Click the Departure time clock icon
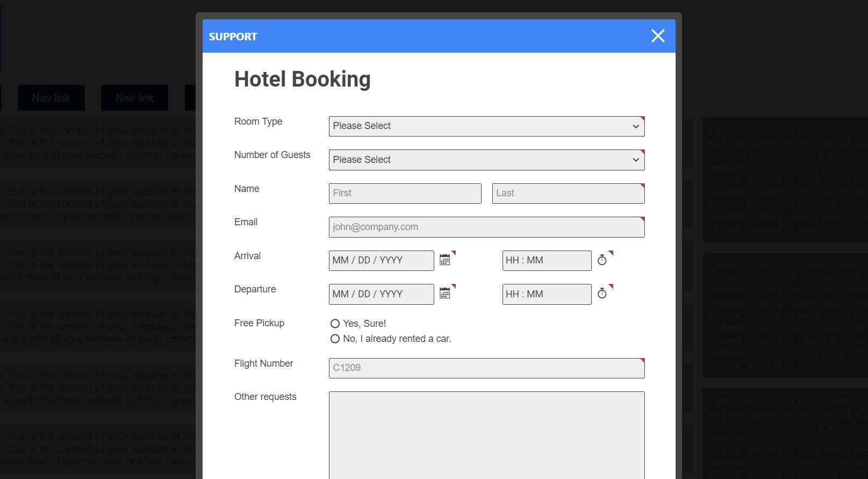Viewport: 868px width, 479px height. pyautogui.click(x=602, y=294)
